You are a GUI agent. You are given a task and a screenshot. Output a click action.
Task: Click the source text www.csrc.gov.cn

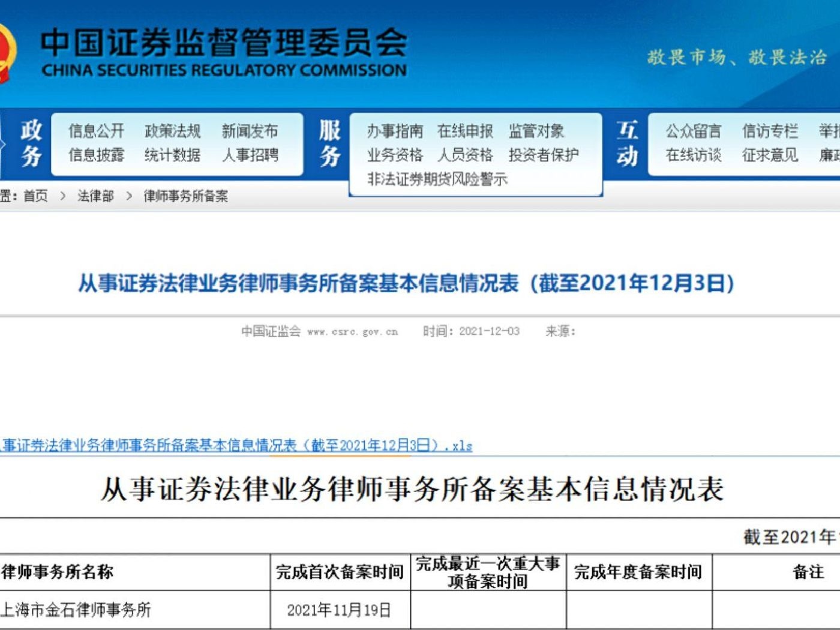click(x=353, y=332)
